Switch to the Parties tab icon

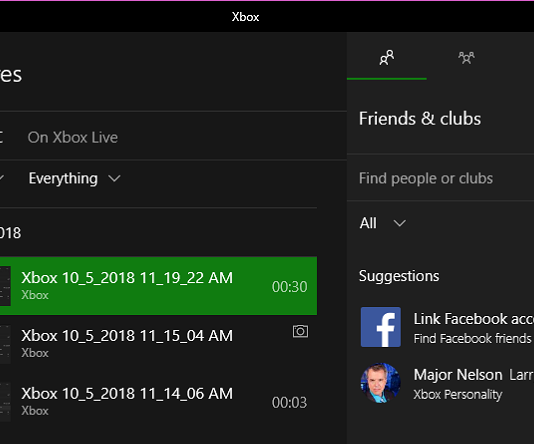(466, 58)
